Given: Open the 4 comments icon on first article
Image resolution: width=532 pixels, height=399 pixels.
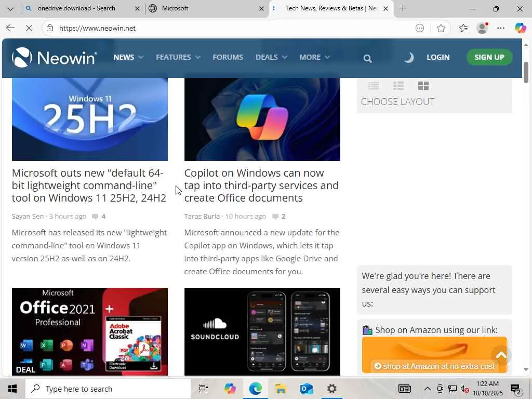Looking at the screenshot, I should point(99,217).
